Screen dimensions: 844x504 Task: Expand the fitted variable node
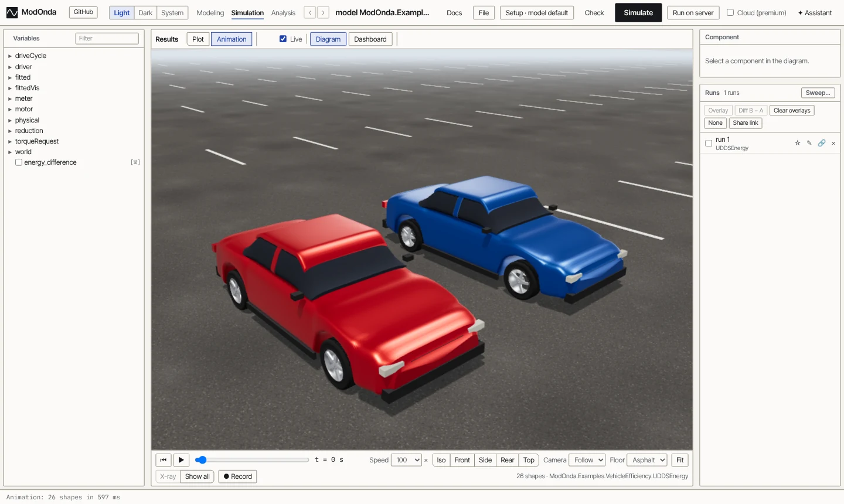[x=10, y=77]
